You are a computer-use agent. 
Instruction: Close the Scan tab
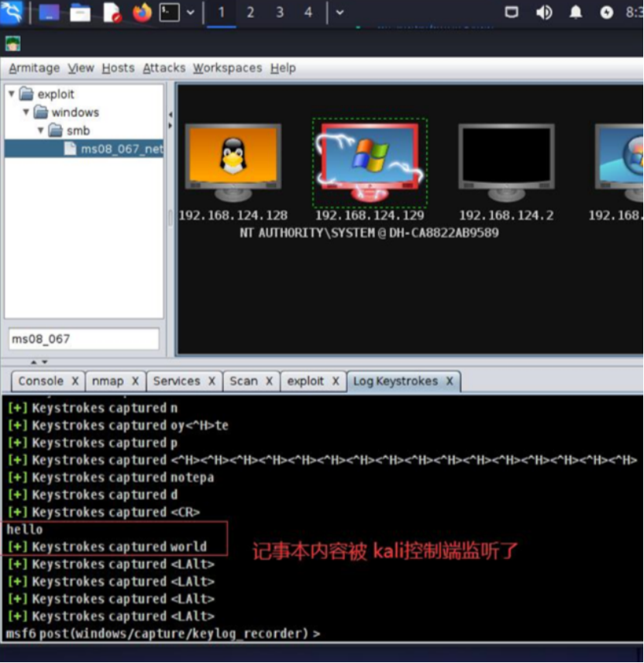coord(269,381)
